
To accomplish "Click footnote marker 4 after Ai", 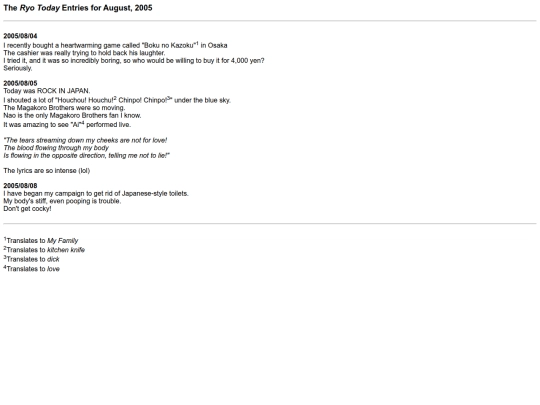I will [x=82, y=123].
